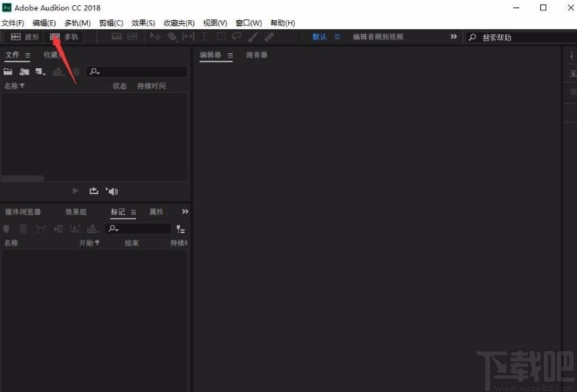
Task: Click the Add Cue Marker icon
Action: 6,229
